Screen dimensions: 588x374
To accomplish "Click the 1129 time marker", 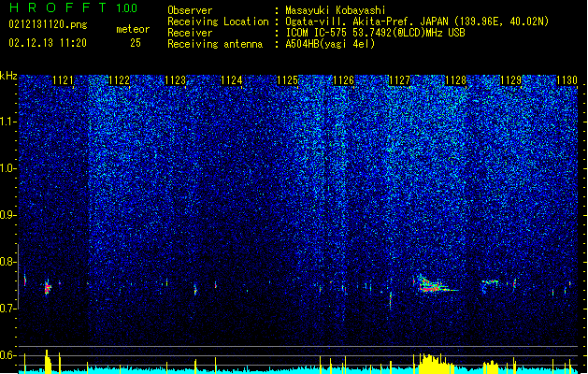I will pyautogui.click(x=511, y=80).
